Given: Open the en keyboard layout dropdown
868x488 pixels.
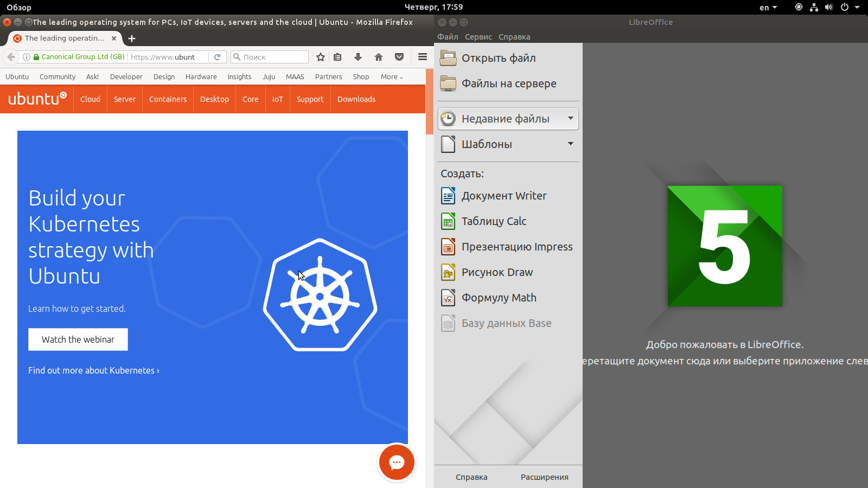Looking at the screenshot, I should click(768, 8).
